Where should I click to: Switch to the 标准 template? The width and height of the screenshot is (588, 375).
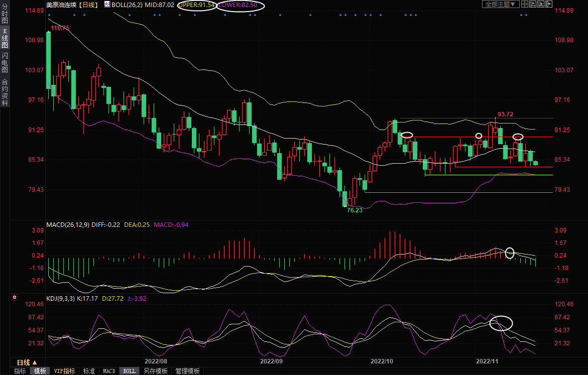pyautogui.click(x=89, y=371)
